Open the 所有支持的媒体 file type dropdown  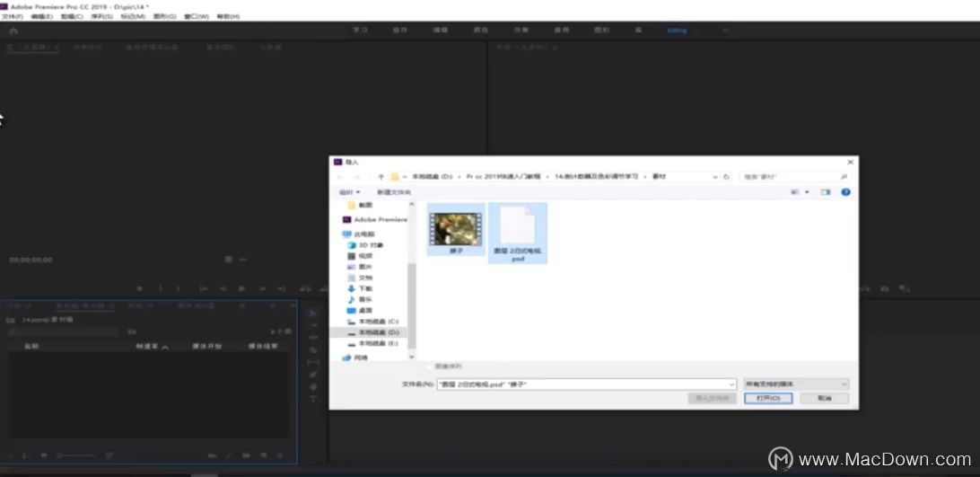(796, 384)
